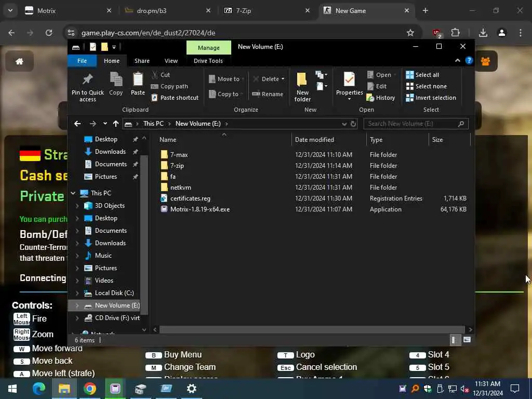Click Up one level arrow
This screenshot has width=532, height=399.
click(x=116, y=124)
